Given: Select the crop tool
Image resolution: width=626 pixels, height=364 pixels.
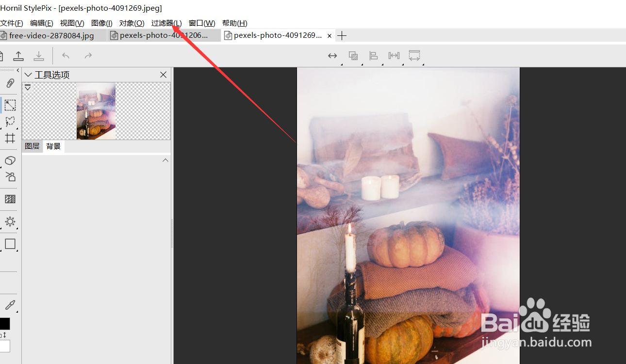Looking at the screenshot, I should [x=10, y=138].
